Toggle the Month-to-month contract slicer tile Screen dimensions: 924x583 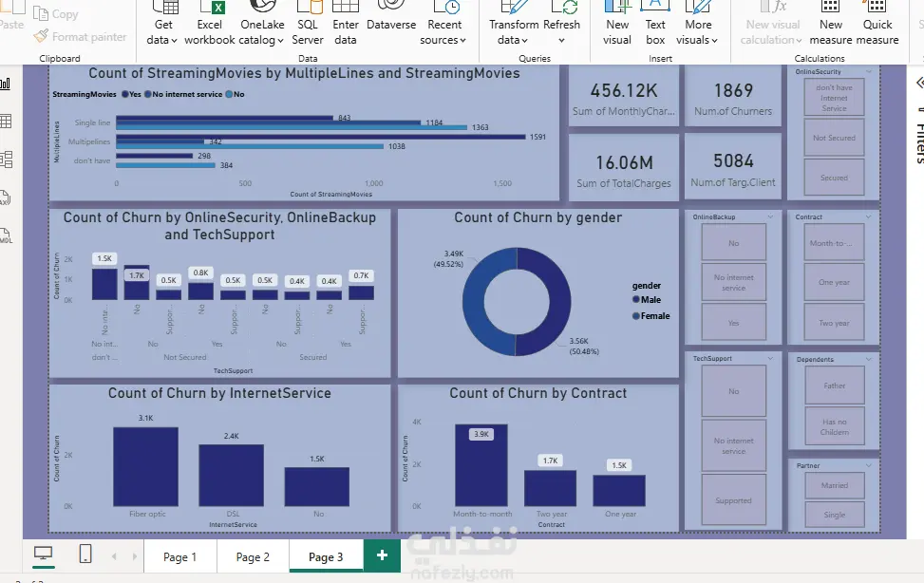click(834, 243)
